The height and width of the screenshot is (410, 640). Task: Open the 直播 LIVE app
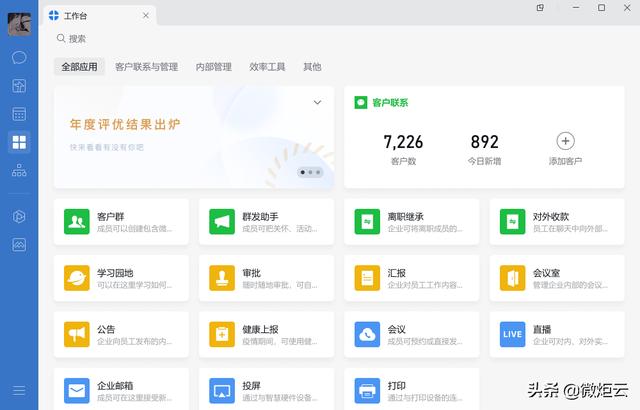[x=557, y=334]
